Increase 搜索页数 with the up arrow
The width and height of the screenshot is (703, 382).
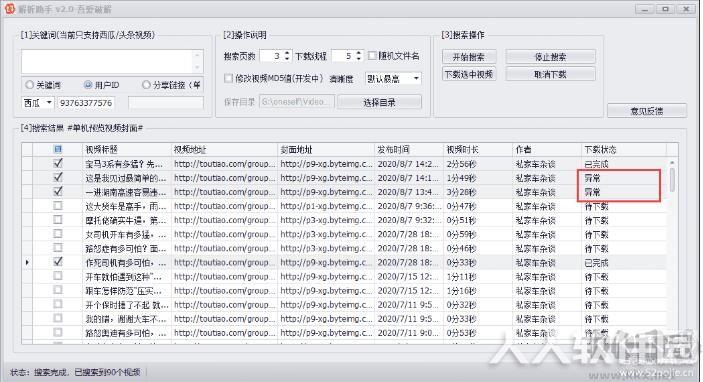(287, 53)
